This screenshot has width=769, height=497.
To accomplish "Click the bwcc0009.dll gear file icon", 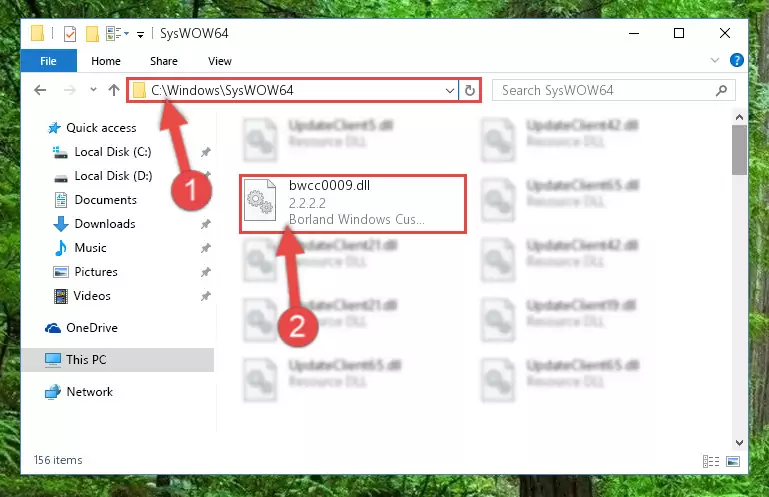I will pos(260,200).
